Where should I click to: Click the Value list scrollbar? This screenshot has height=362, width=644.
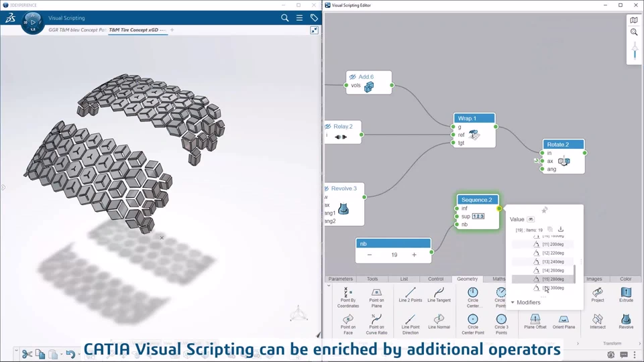574,274
